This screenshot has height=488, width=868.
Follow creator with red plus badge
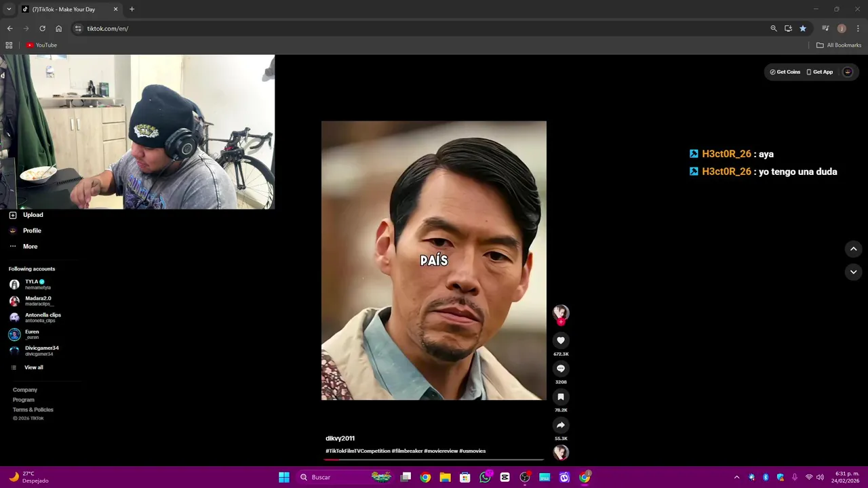(561, 322)
